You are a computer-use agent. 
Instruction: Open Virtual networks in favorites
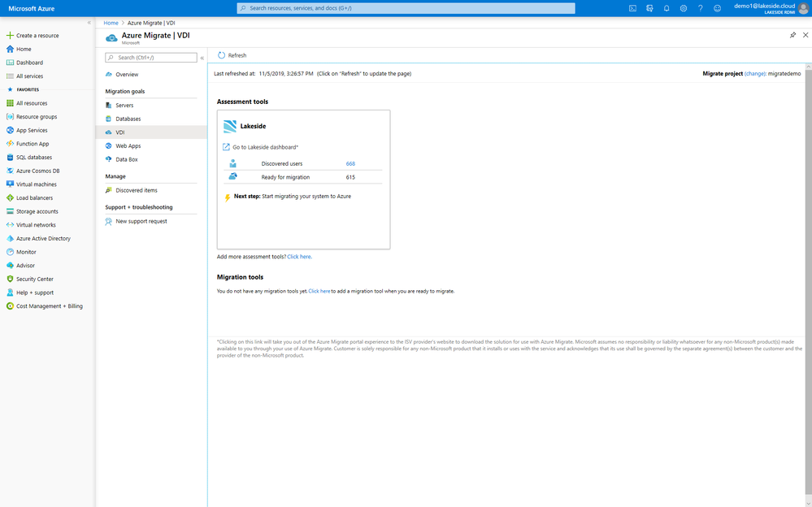click(x=36, y=225)
